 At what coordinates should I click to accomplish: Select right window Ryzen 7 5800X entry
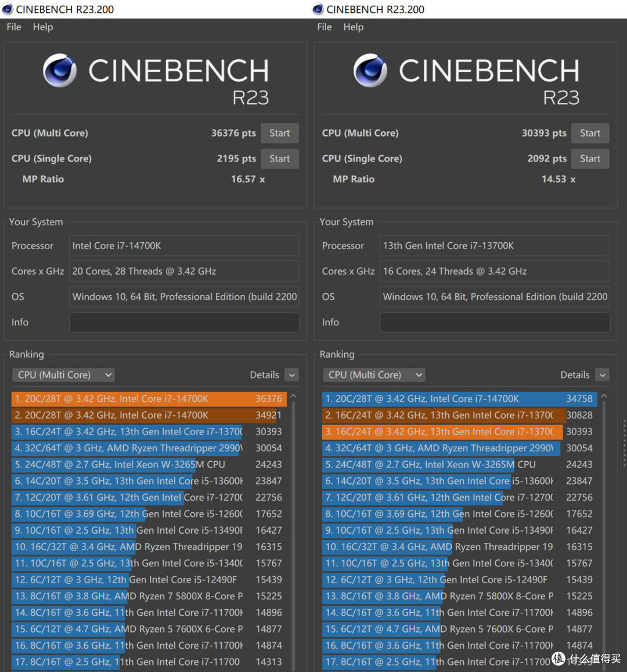459,596
